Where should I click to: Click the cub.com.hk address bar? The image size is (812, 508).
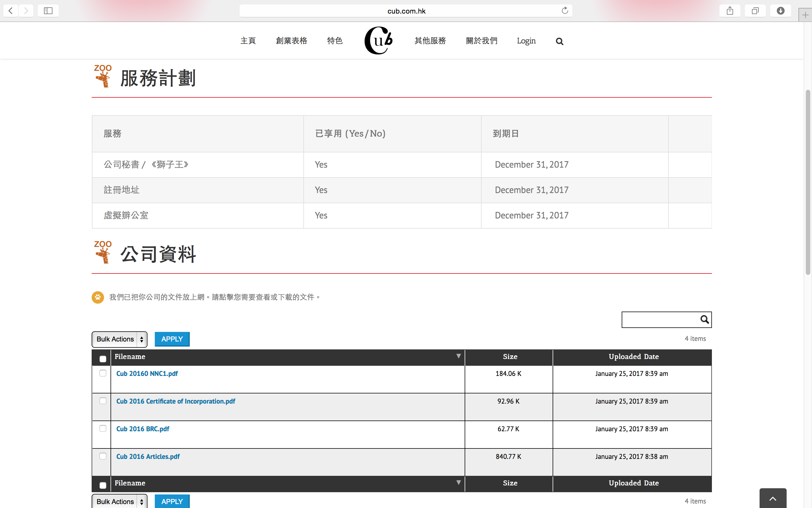406,11
